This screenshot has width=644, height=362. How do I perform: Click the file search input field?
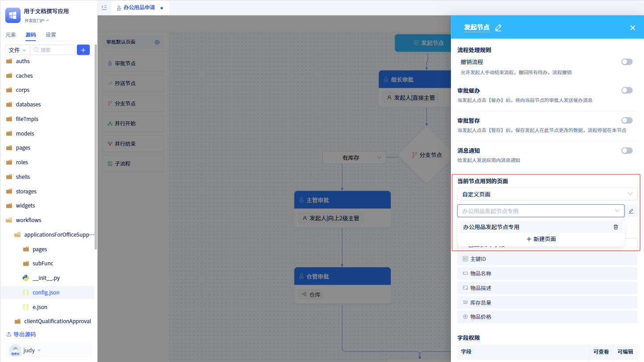(x=53, y=50)
